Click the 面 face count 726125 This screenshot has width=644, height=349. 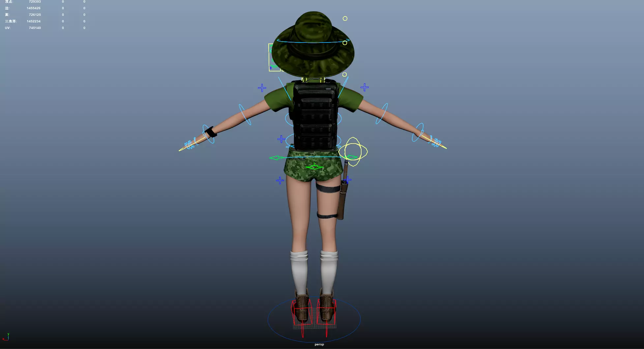[35, 15]
